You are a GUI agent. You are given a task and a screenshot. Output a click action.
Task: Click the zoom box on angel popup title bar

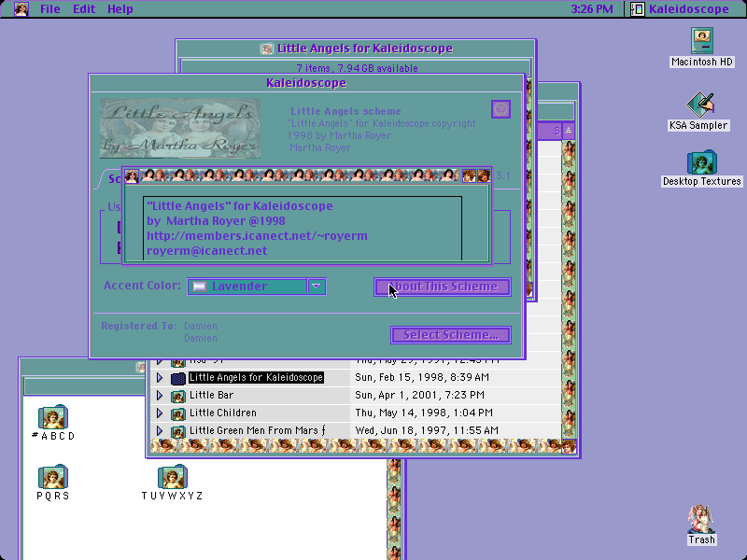click(469, 175)
